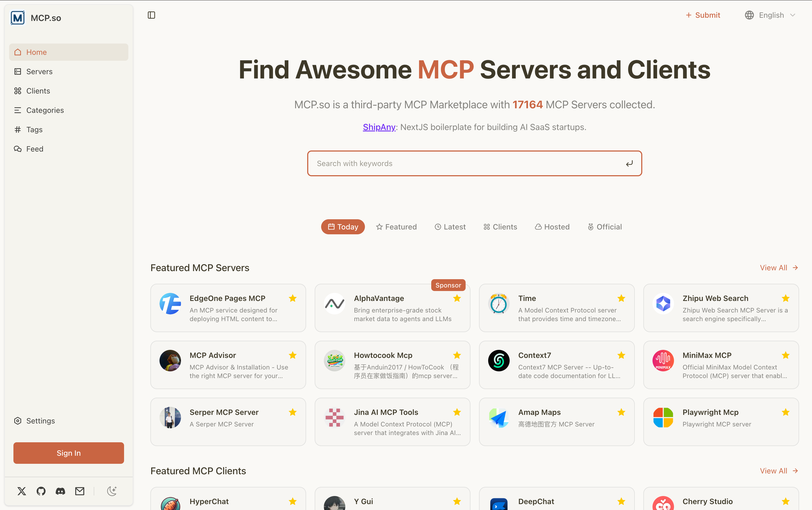
Task: Click the Sign In button
Action: click(x=69, y=453)
